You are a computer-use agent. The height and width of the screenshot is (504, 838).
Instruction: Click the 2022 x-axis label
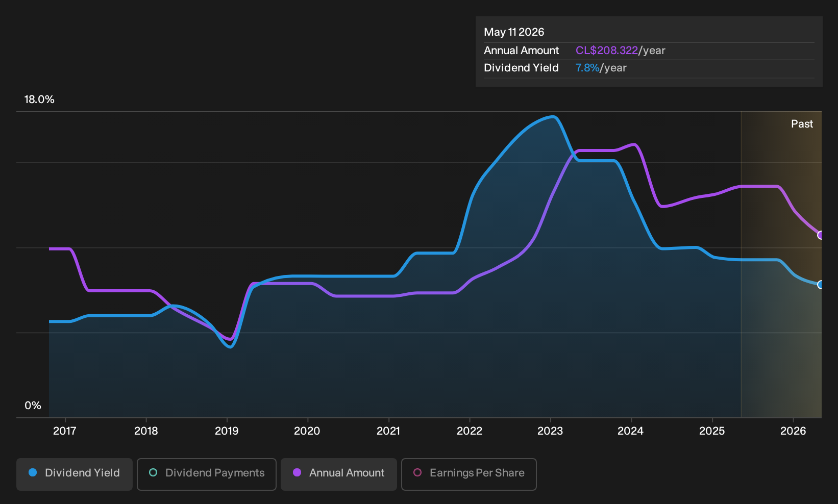click(x=470, y=431)
